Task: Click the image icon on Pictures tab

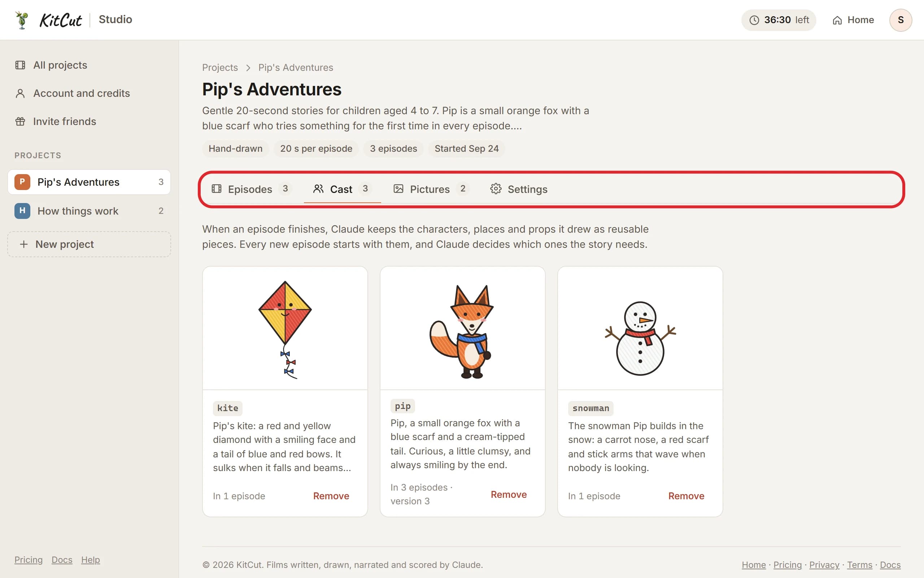Action: click(x=398, y=189)
